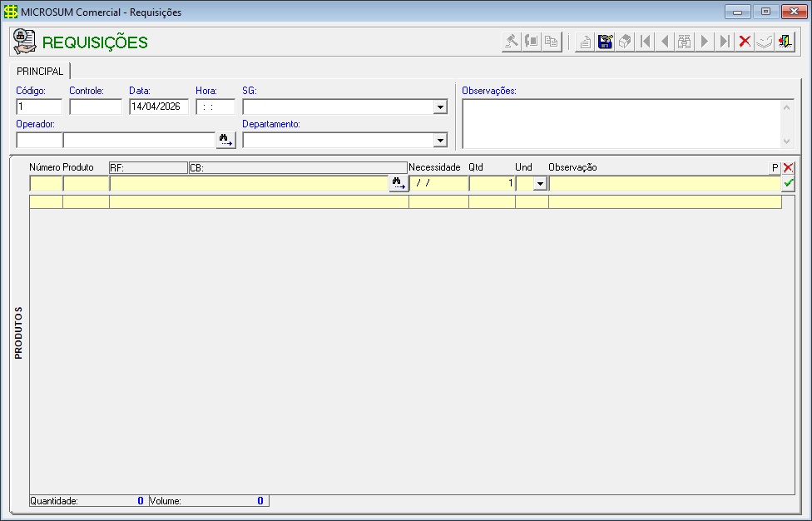Confirm product line with green checkmark

(x=788, y=183)
